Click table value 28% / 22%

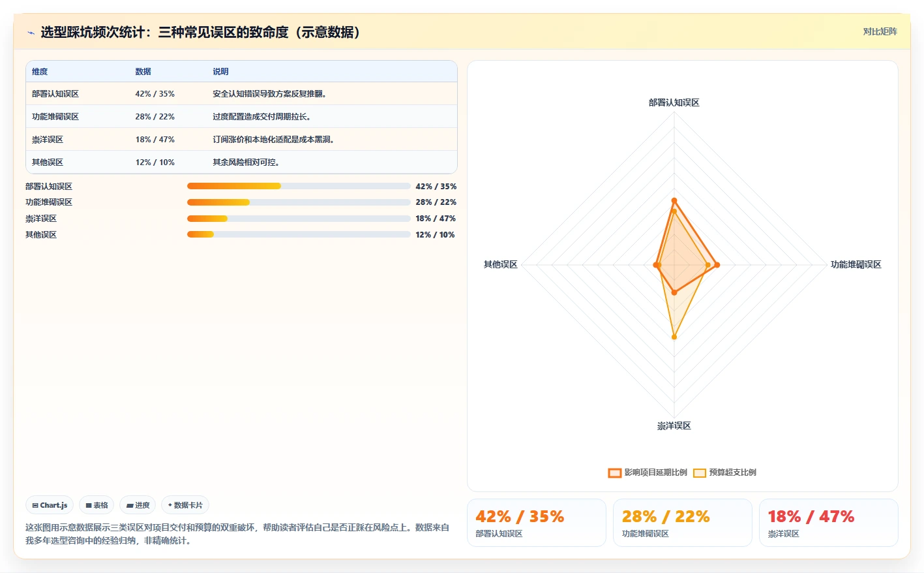155,117
